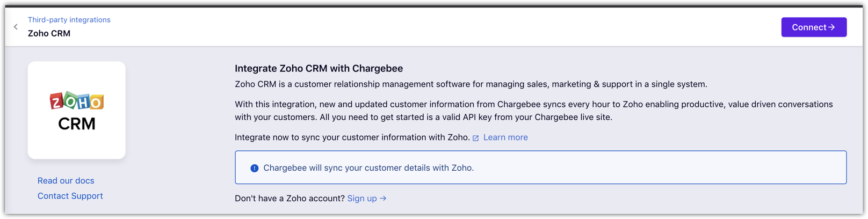
Task: Open the Third-party integrations breadcrumb
Action: (x=69, y=20)
